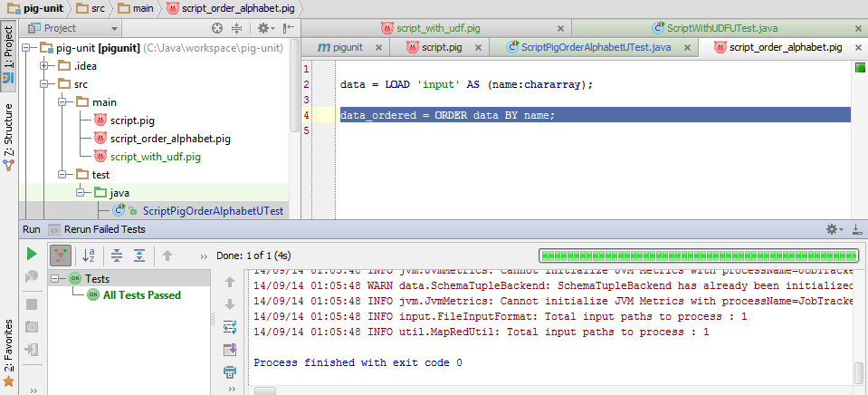
Task: Click sort tests alphabetically icon
Action: click(x=89, y=255)
